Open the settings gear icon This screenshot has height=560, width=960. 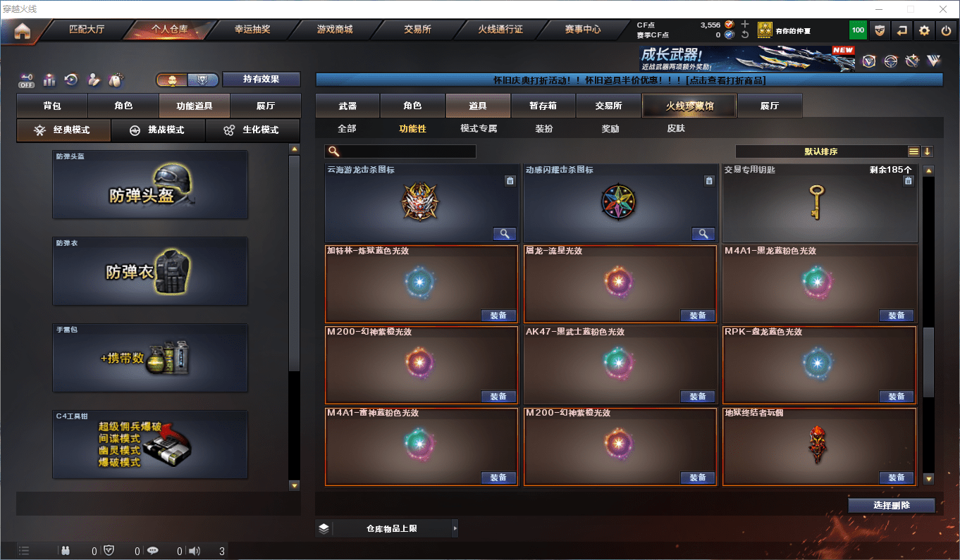[924, 30]
